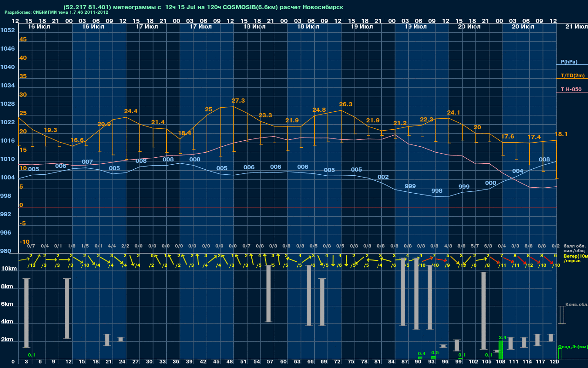Click the '21 Июл' date label
The width and height of the screenshot is (588, 368).
pyautogui.click(x=576, y=27)
